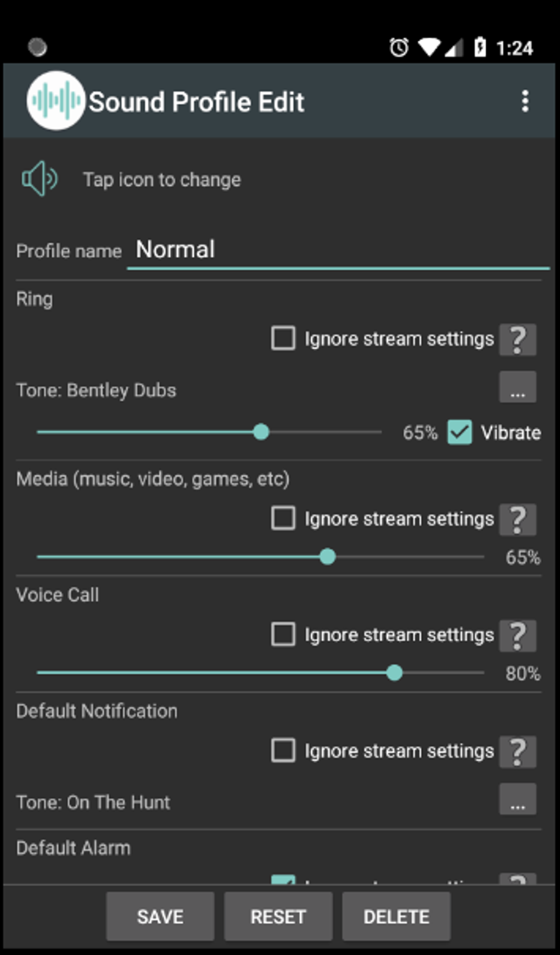
Task: Check Ignore stream settings under Media
Action: tap(283, 518)
